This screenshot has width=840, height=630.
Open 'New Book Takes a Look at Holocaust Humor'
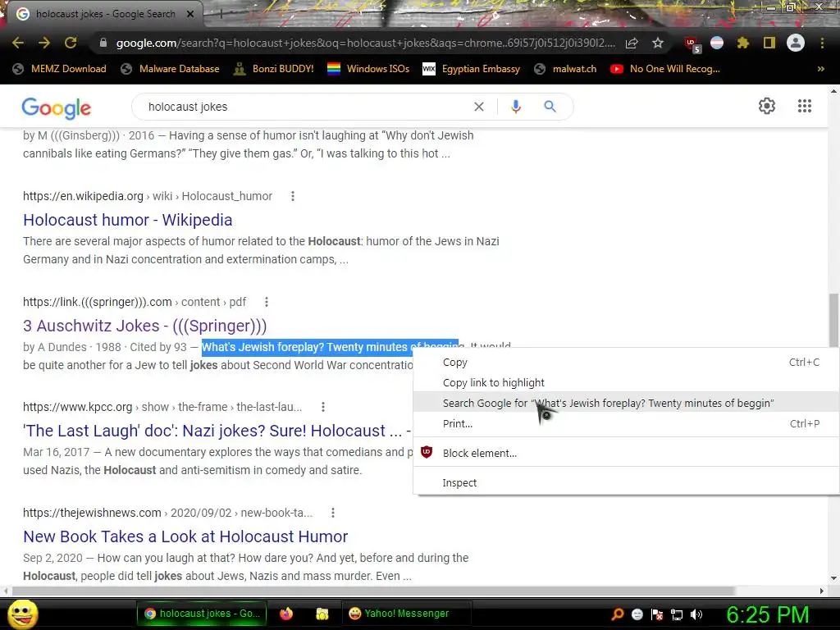(185, 536)
